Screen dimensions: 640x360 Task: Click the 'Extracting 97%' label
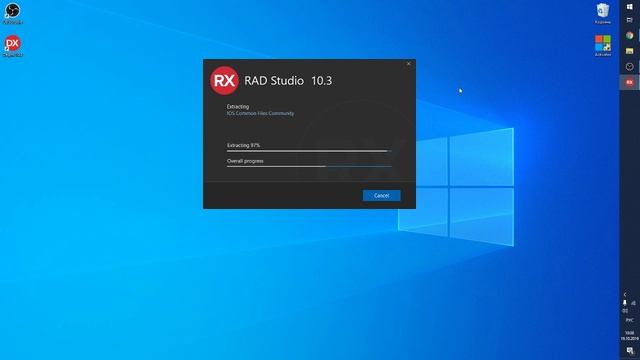click(243, 145)
